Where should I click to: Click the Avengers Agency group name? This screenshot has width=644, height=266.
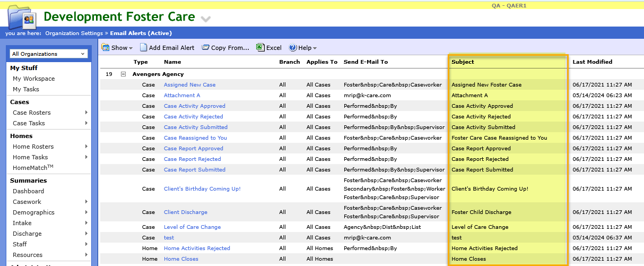tap(158, 74)
